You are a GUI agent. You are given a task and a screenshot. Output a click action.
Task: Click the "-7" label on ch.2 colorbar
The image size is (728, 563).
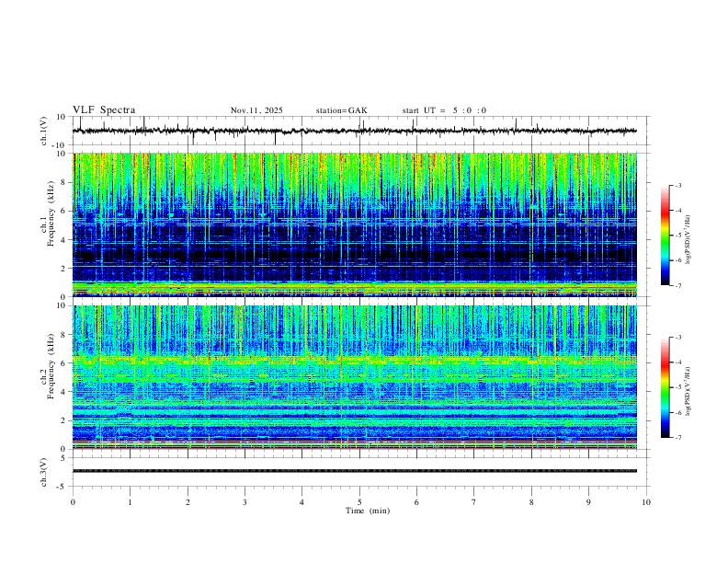tap(678, 437)
